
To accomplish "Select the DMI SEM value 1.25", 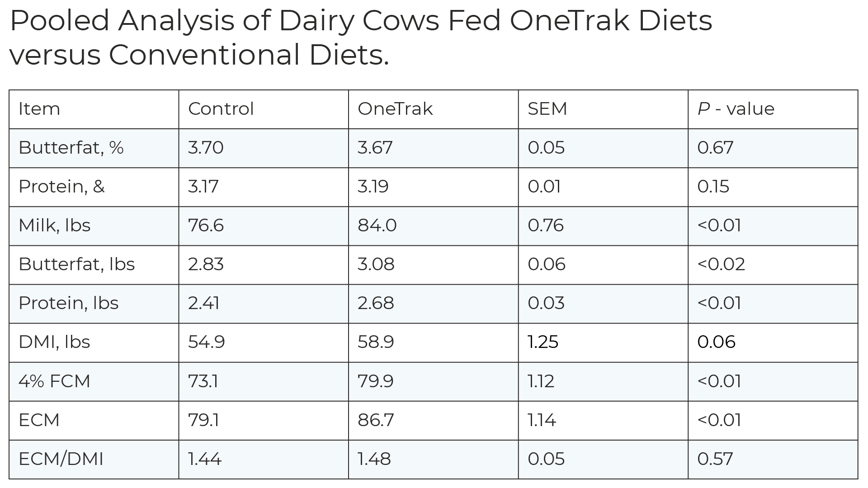I will click(x=543, y=342).
